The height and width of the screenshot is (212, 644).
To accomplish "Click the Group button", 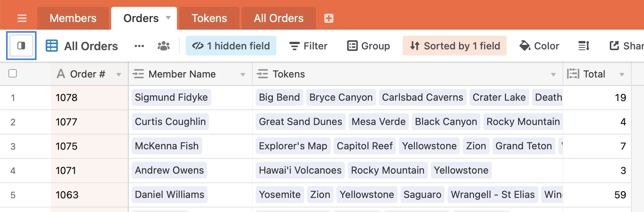I will coord(368,46).
